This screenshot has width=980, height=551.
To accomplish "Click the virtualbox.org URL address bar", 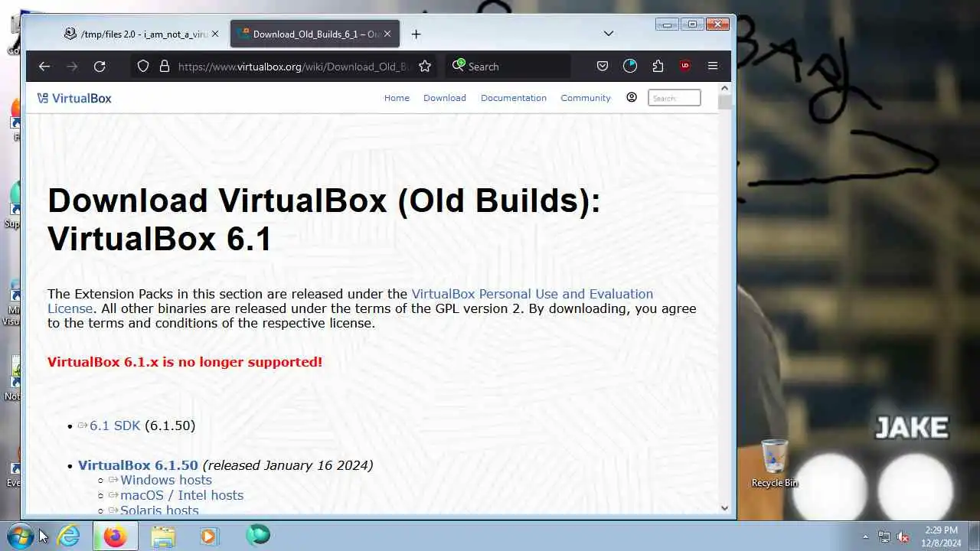I will 295,67.
